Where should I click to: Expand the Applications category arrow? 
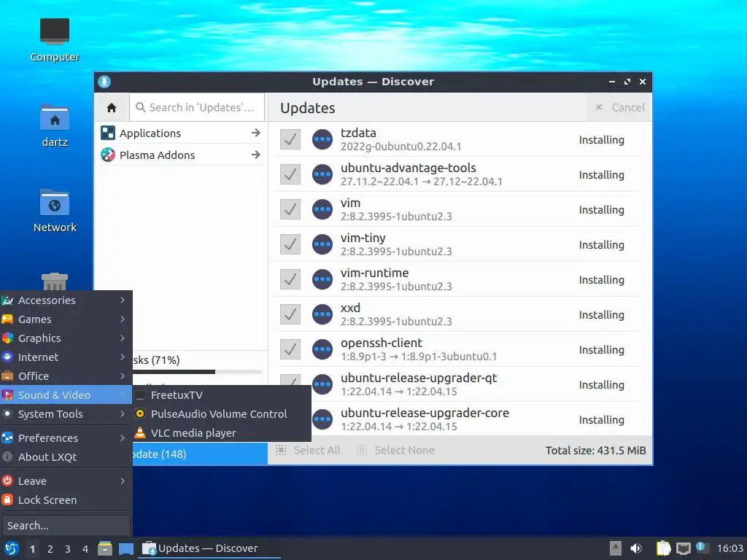256,133
